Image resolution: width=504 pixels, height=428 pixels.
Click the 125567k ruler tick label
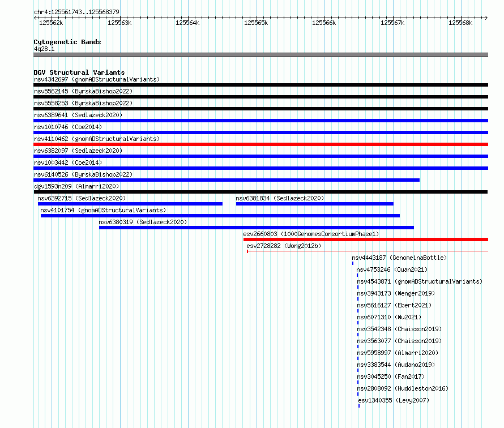[392, 23]
